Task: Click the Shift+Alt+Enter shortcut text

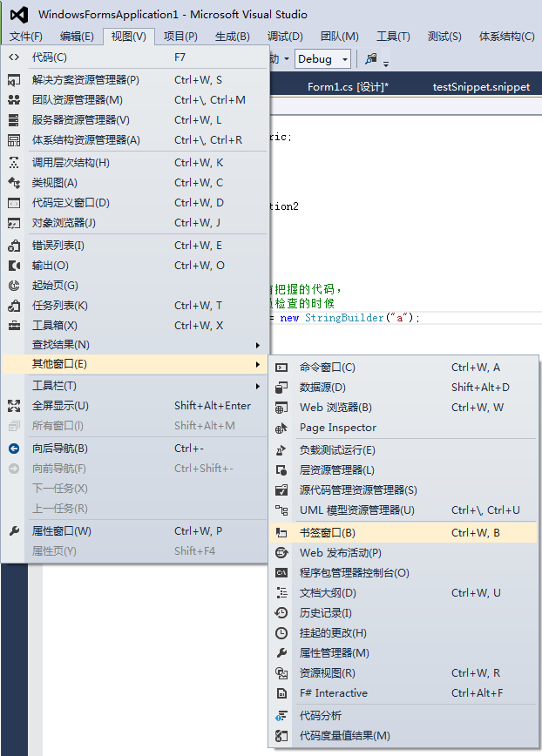Action: coord(213,406)
